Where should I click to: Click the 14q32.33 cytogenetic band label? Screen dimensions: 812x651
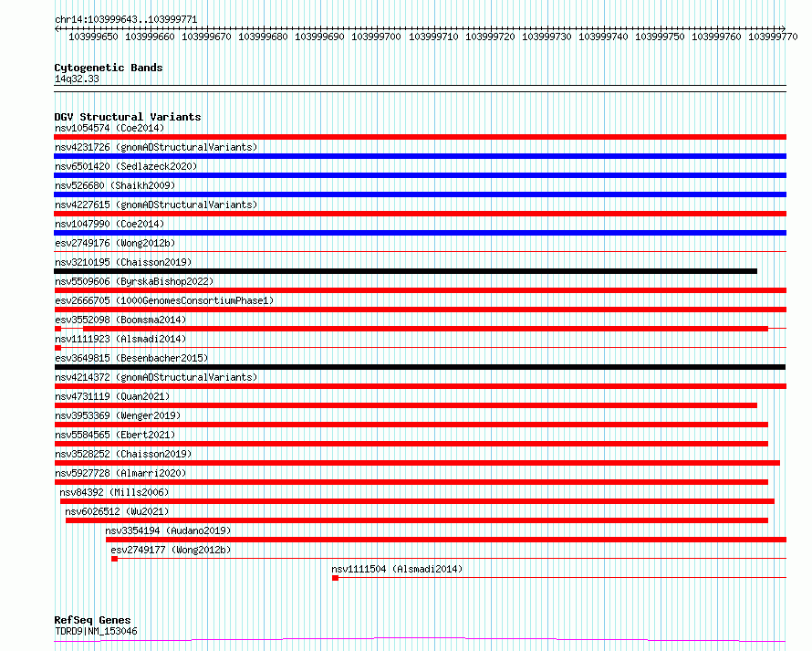click(77, 79)
